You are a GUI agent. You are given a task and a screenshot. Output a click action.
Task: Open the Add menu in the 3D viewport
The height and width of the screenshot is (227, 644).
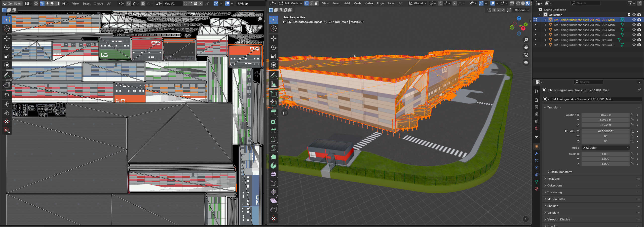pyautogui.click(x=347, y=3)
